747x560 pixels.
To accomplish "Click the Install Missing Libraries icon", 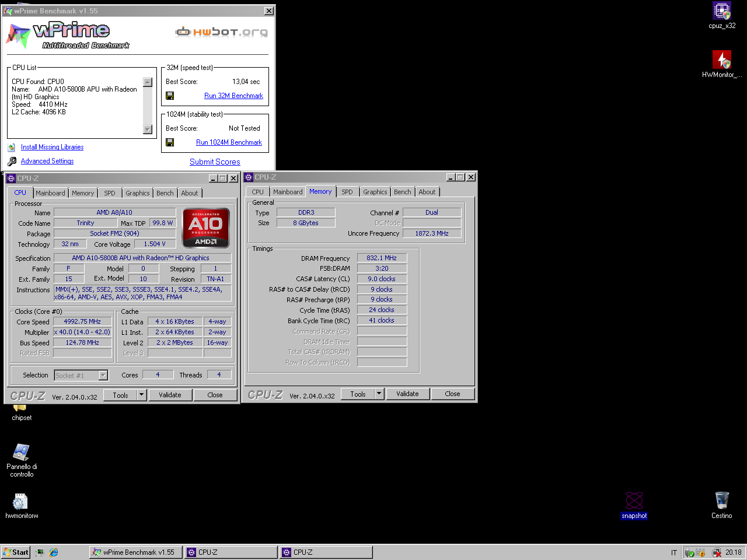I will (x=12, y=147).
